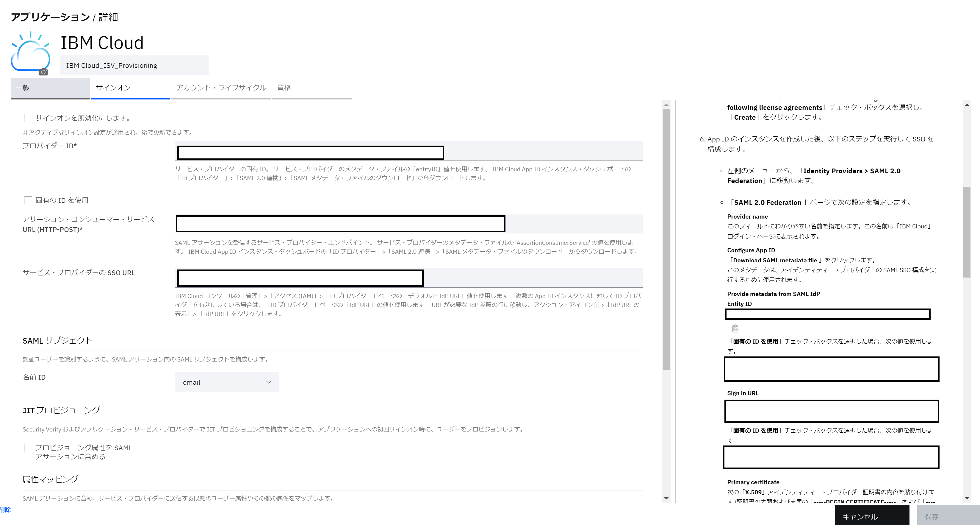Toggle the サインオンを無効化にします checkbox
Image resolution: width=980 pixels, height=525 pixels.
(28, 118)
